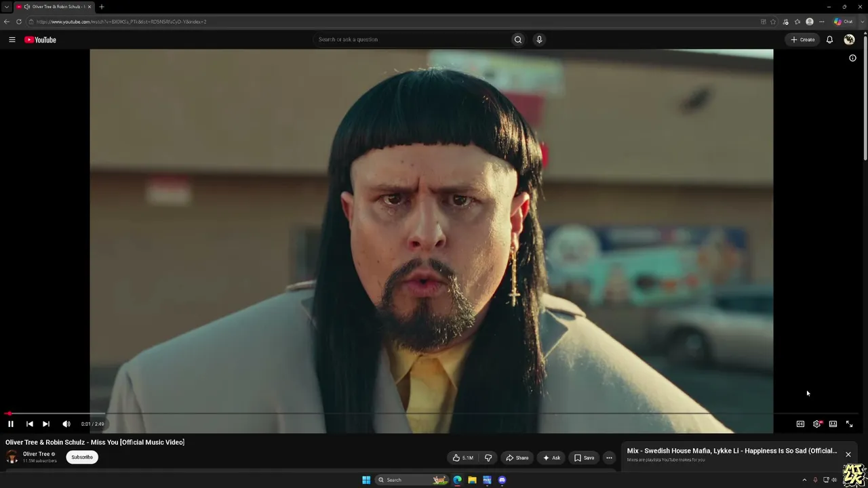Open browser settings and more menu
Screen dimensions: 868x488
pyautogui.click(x=822, y=22)
